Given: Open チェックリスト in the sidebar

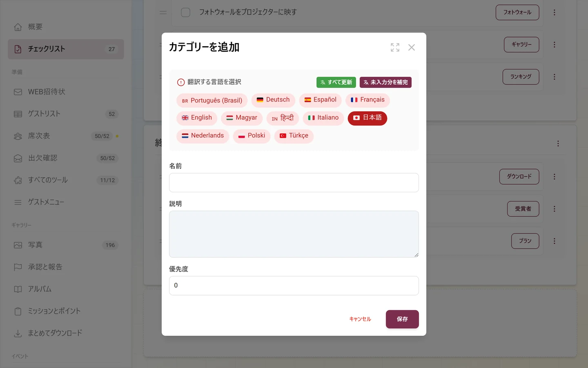Looking at the screenshot, I should pyautogui.click(x=66, y=49).
